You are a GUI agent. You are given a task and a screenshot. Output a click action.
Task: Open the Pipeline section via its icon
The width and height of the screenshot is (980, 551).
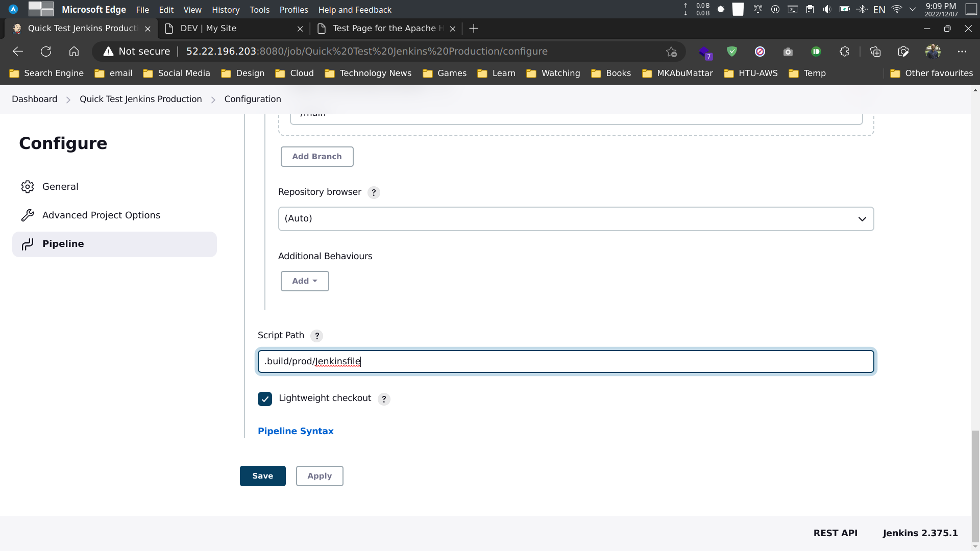click(28, 244)
